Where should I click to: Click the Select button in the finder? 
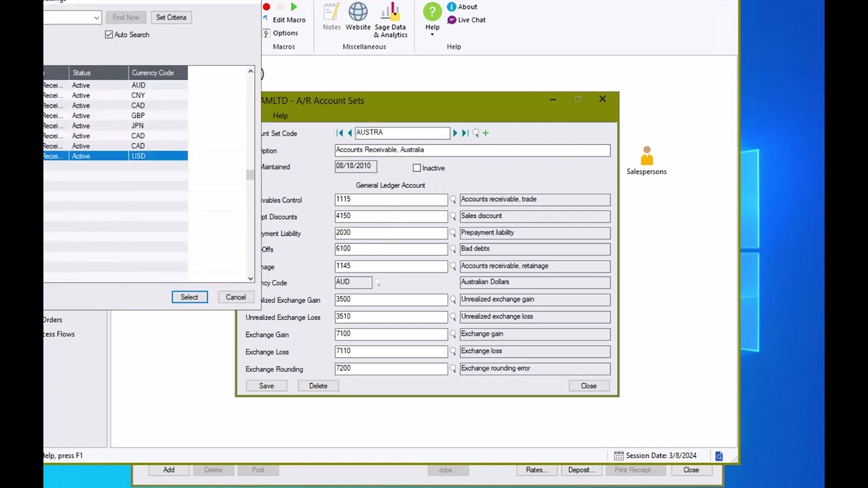click(189, 298)
